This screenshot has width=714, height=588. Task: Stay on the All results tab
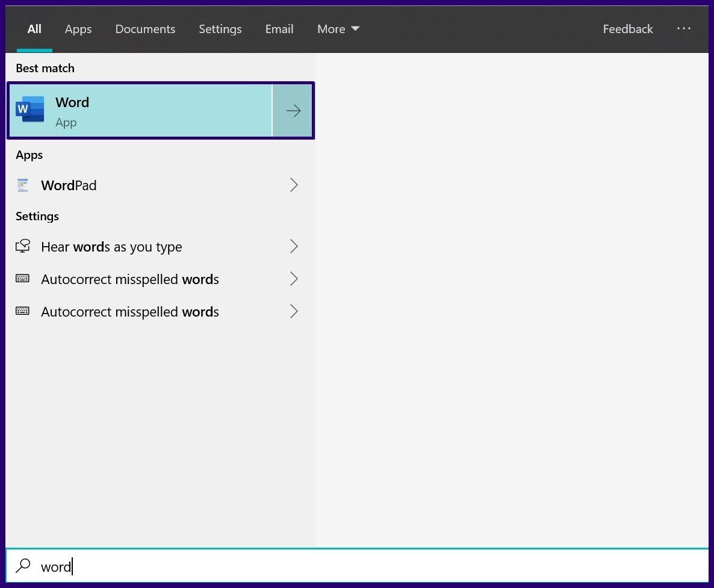[34, 28]
